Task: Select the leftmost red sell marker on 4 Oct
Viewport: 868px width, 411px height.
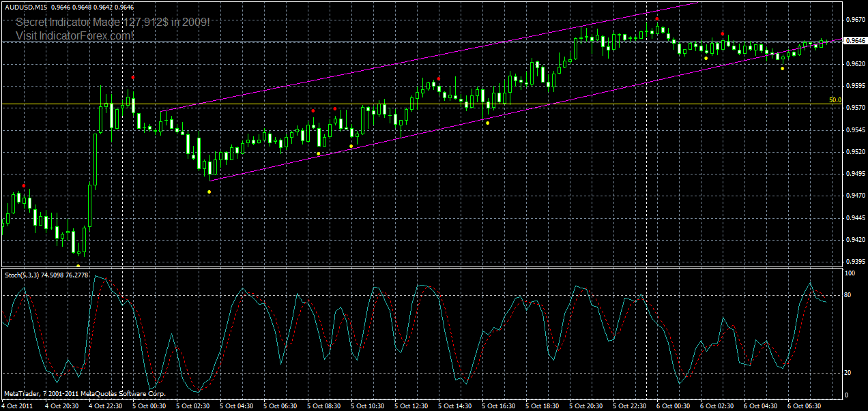Action: [24, 185]
